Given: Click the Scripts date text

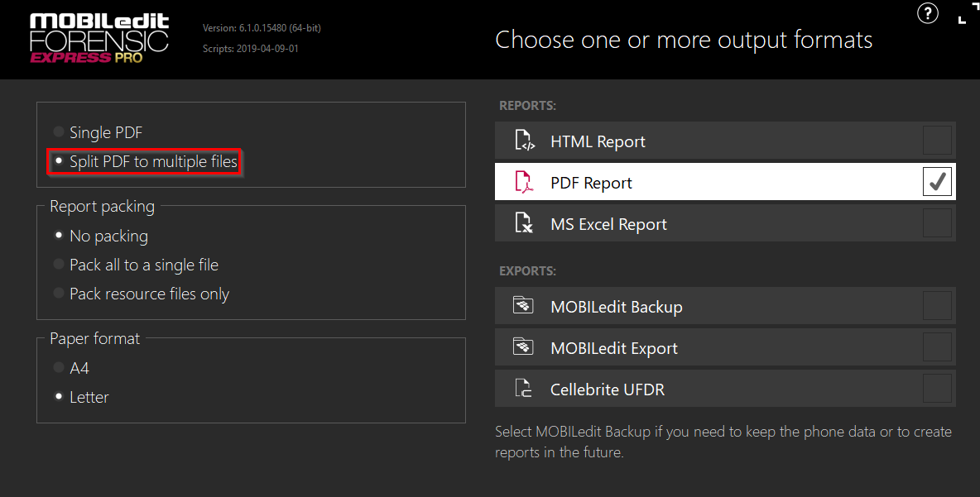Looking at the screenshot, I should point(251,49).
